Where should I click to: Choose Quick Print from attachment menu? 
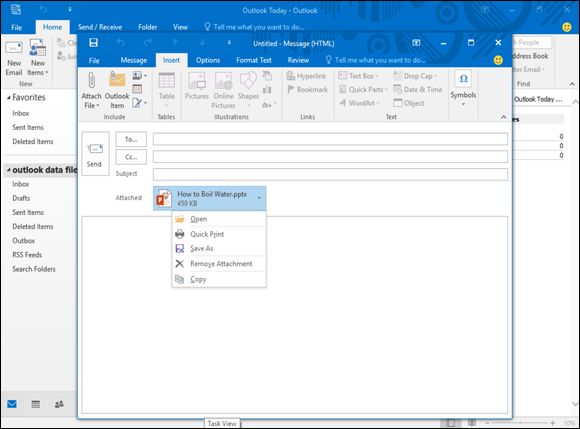click(x=219, y=234)
